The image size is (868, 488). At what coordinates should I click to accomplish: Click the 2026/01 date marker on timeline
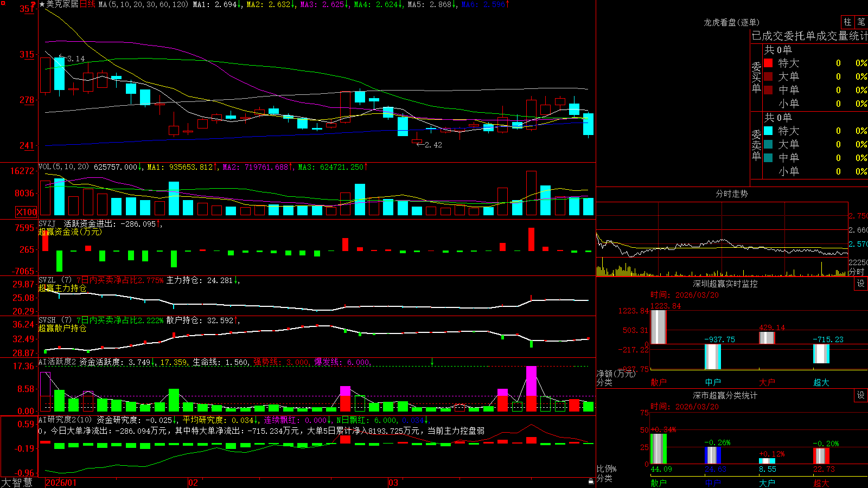(x=61, y=483)
